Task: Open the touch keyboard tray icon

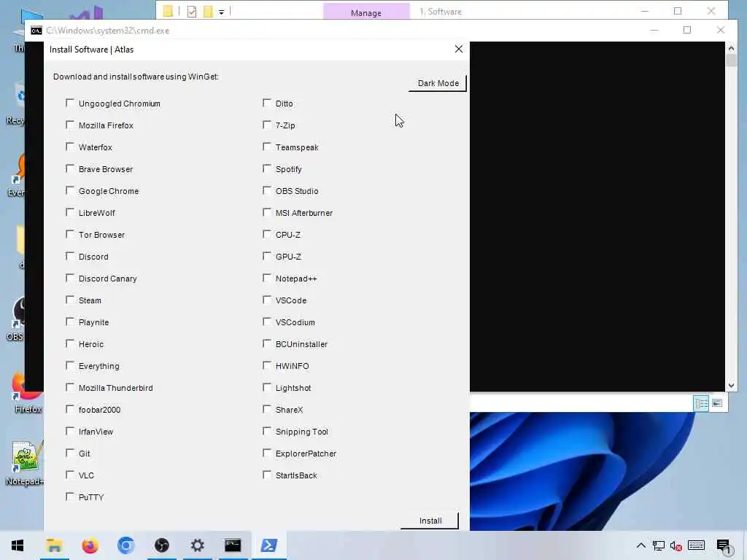Action: (696, 545)
